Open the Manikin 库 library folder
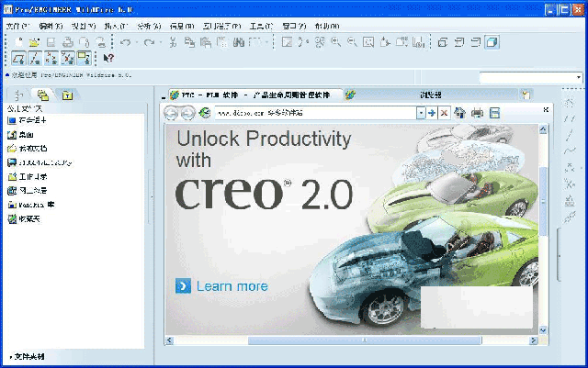588x368 pixels. 31,205
